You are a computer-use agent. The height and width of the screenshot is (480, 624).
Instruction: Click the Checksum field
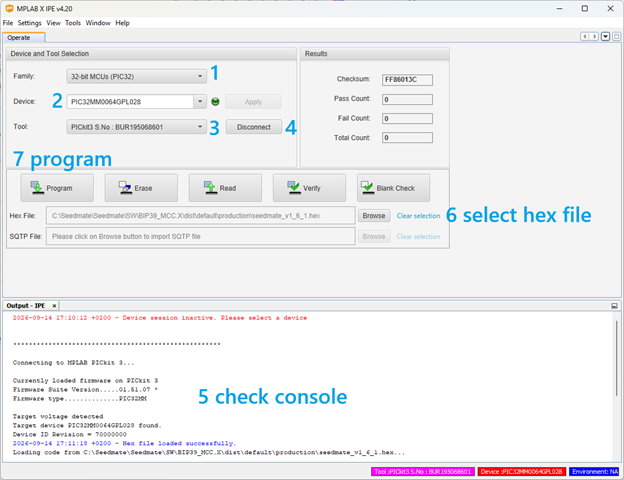point(408,80)
